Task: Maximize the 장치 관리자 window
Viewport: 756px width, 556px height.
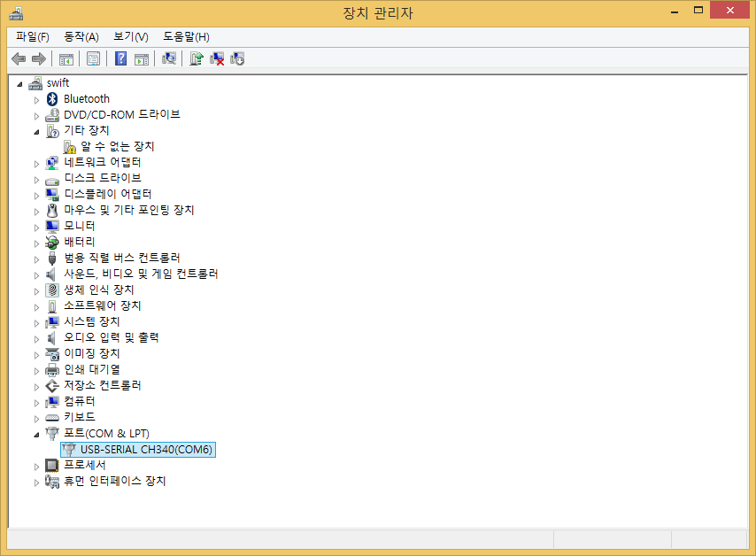Action: click(x=698, y=11)
